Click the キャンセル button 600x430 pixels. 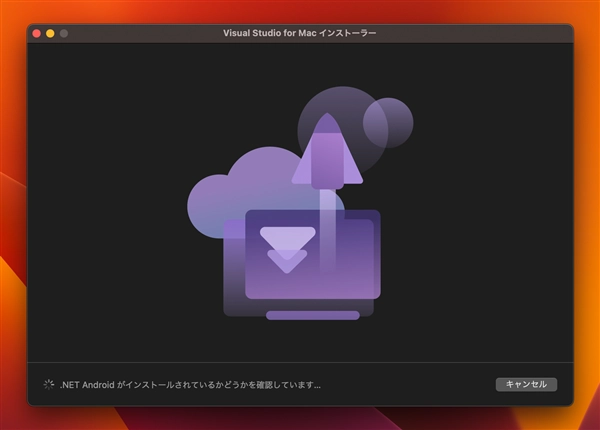coord(526,384)
